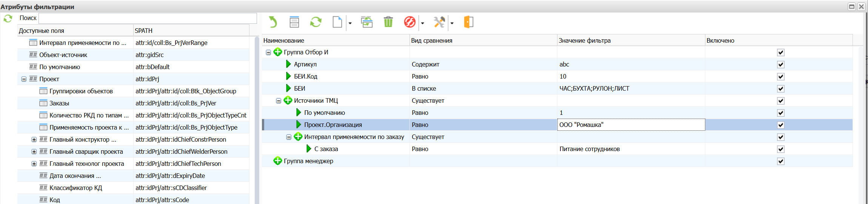Select the С заказа filter row

pos(326,149)
